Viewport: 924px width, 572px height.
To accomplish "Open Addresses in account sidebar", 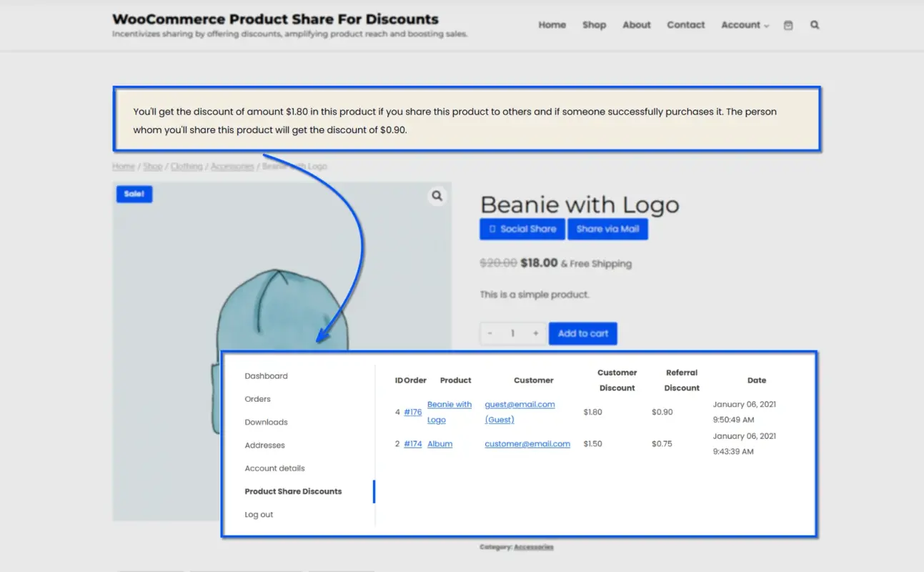I will pyautogui.click(x=264, y=445).
